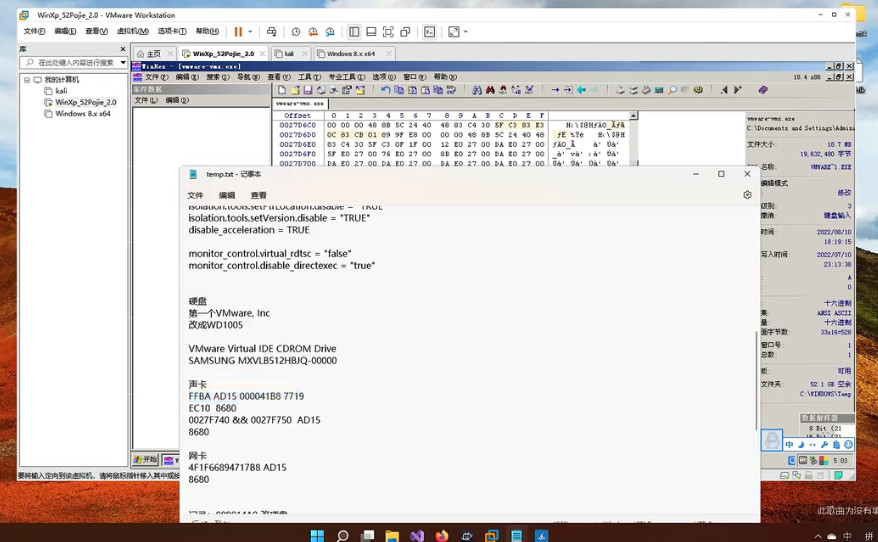
Task: Open VMware 虚拟机 menu
Action: pos(133,31)
